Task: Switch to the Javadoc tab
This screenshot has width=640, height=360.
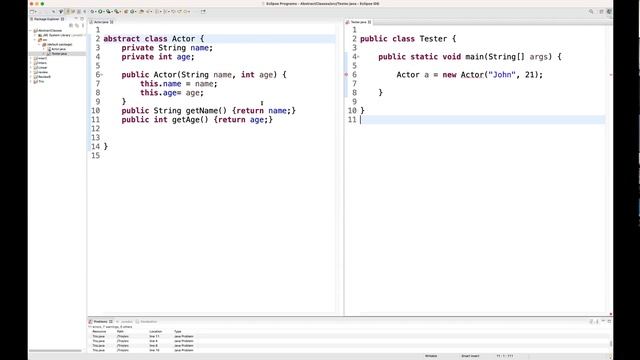Action: tap(125, 322)
